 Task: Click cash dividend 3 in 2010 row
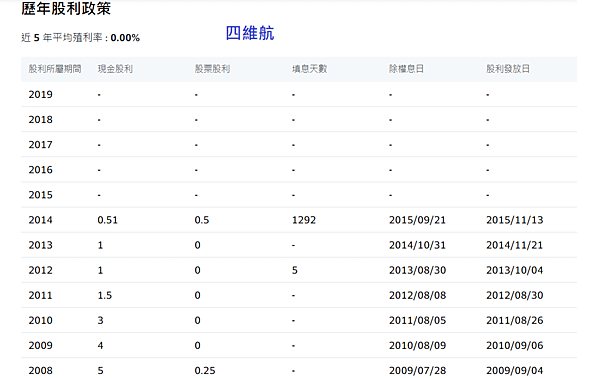click(100, 321)
